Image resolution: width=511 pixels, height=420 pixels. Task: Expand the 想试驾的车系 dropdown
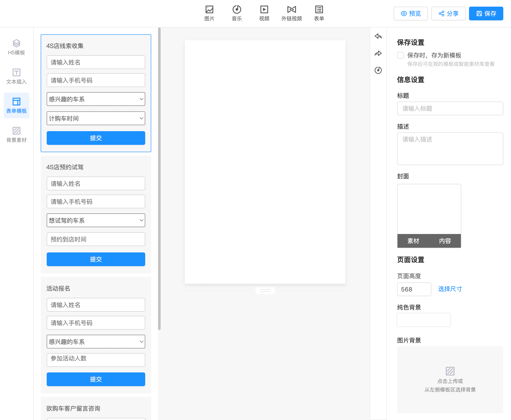coord(96,220)
